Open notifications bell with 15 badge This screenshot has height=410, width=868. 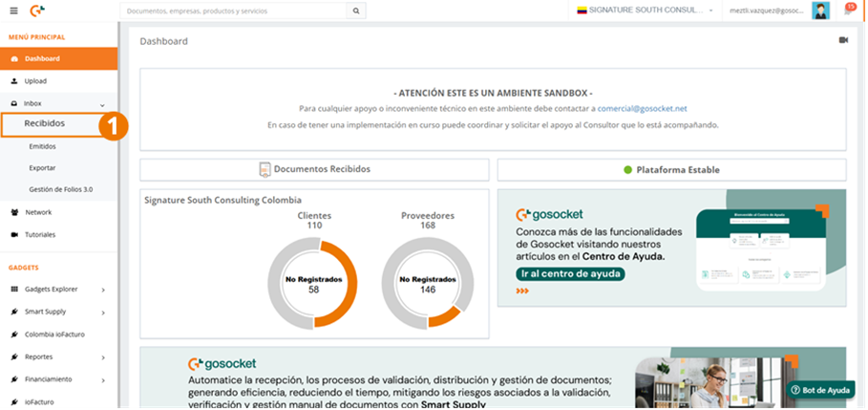(849, 10)
